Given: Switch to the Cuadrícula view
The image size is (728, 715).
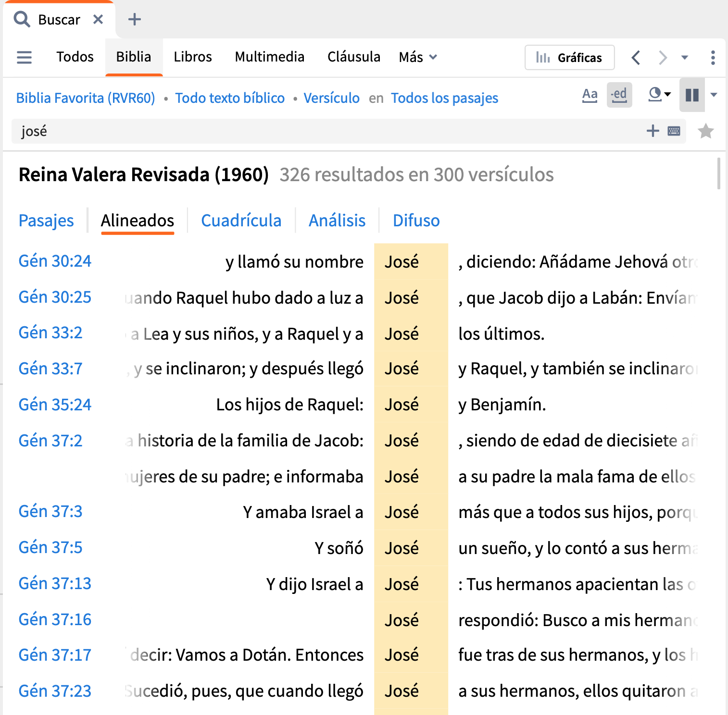Looking at the screenshot, I should click(x=241, y=221).
